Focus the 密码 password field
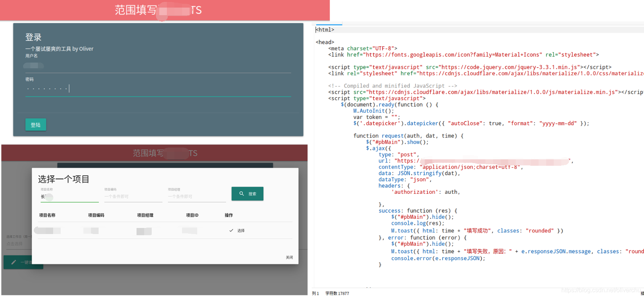644x297 pixels. [x=158, y=89]
